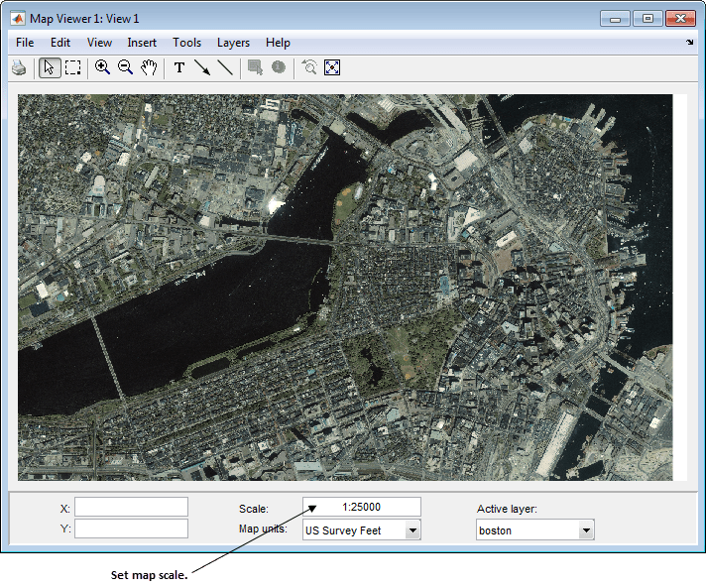Click the Fit to Window icon
Image resolution: width=706 pixels, height=588 pixels.
(332, 67)
